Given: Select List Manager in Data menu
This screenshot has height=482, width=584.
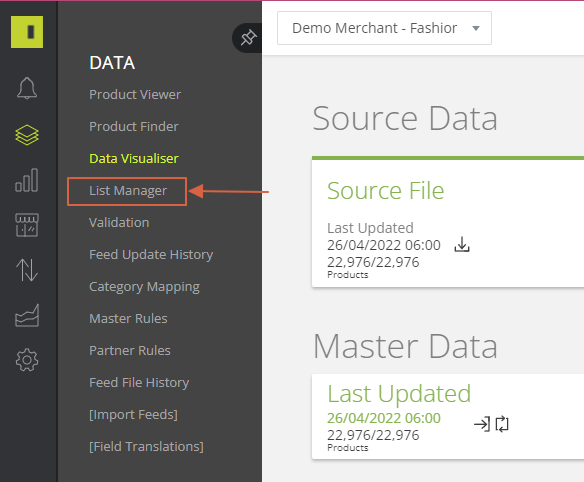Looking at the screenshot, I should tap(128, 191).
